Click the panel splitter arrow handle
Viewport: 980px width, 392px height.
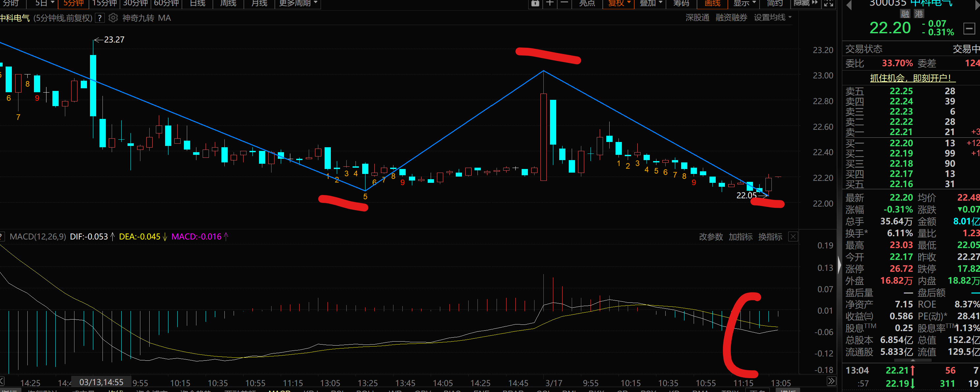point(840,265)
